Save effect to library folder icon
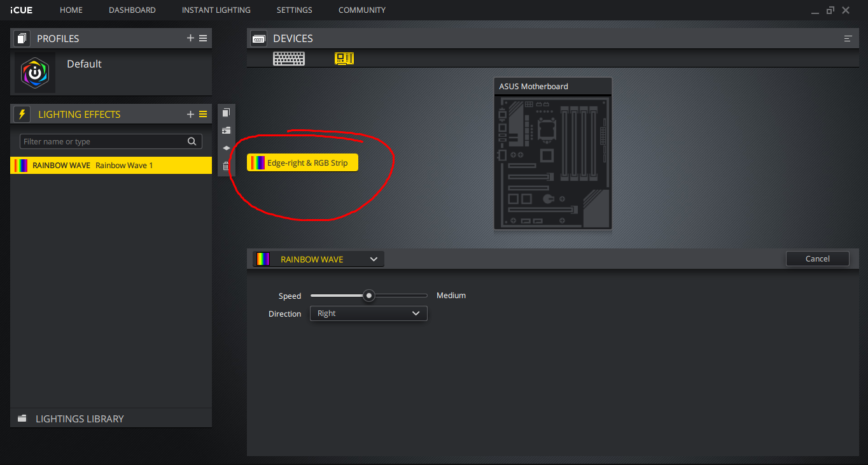Viewport: 868px width, 465px height. pyautogui.click(x=226, y=130)
